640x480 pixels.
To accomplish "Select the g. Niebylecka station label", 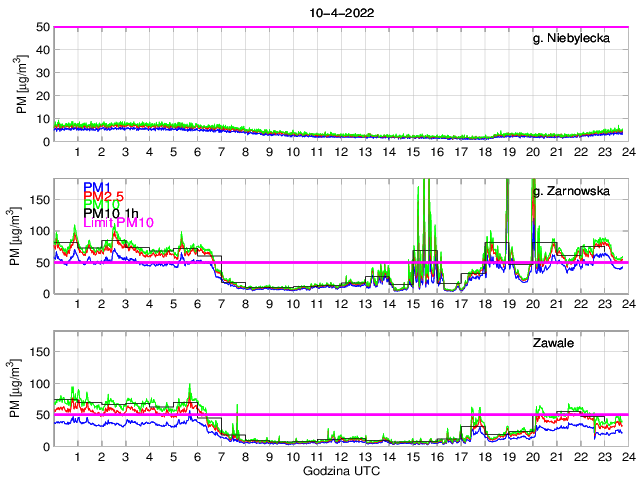I will (x=576, y=39).
